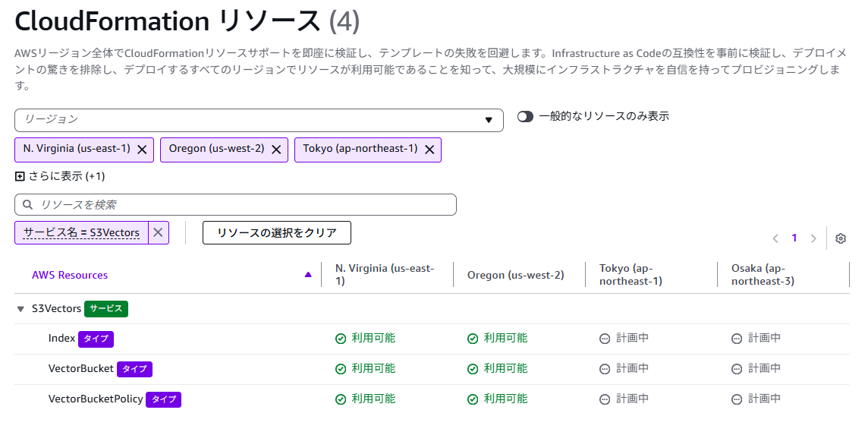
Task: Click the Osaka (ap-northeast-3) column header
Action: click(x=763, y=275)
